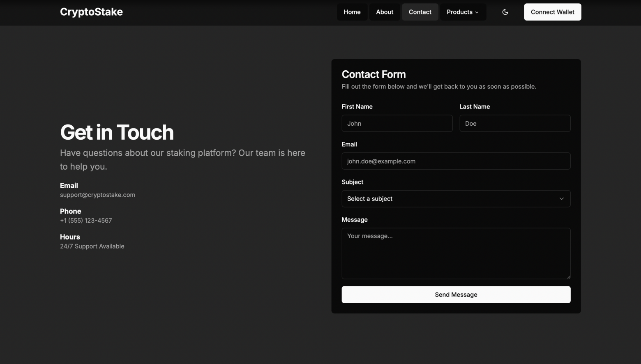
Task: Click the chevron arrow beside Products
Action: (x=477, y=12)
